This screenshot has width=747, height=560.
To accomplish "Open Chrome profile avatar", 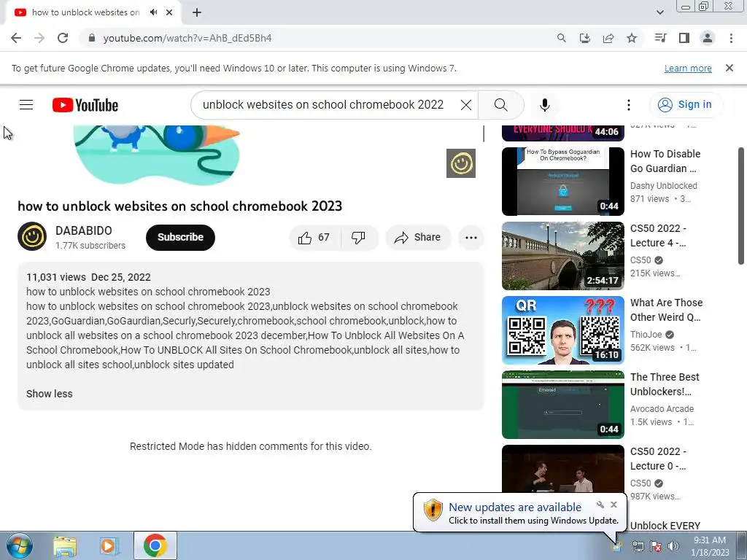I will coord(708,38).
